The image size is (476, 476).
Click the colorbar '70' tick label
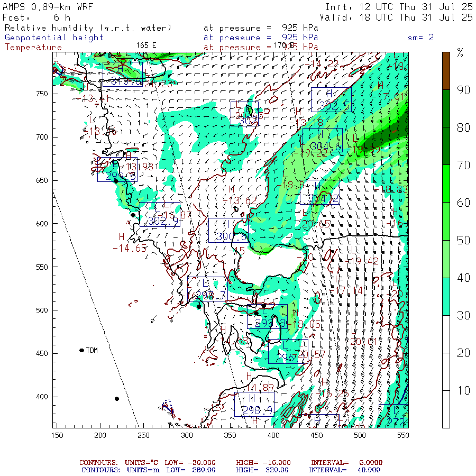coord(463,165)
